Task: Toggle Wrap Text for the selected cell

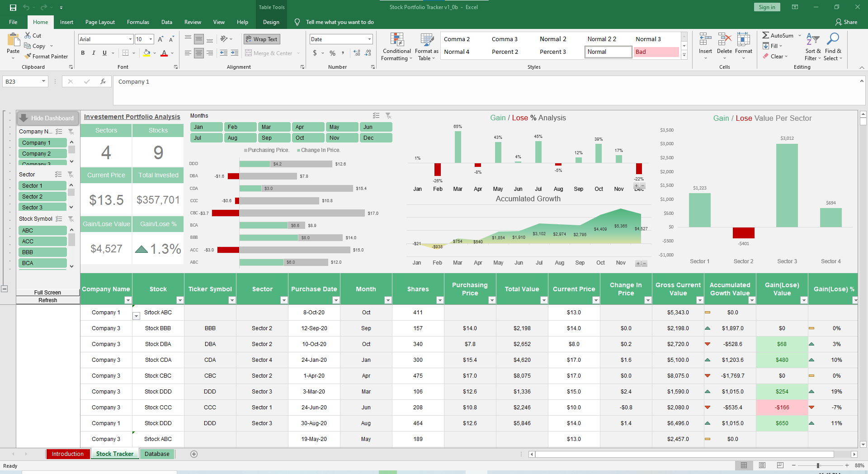Action: coord(261,39)
